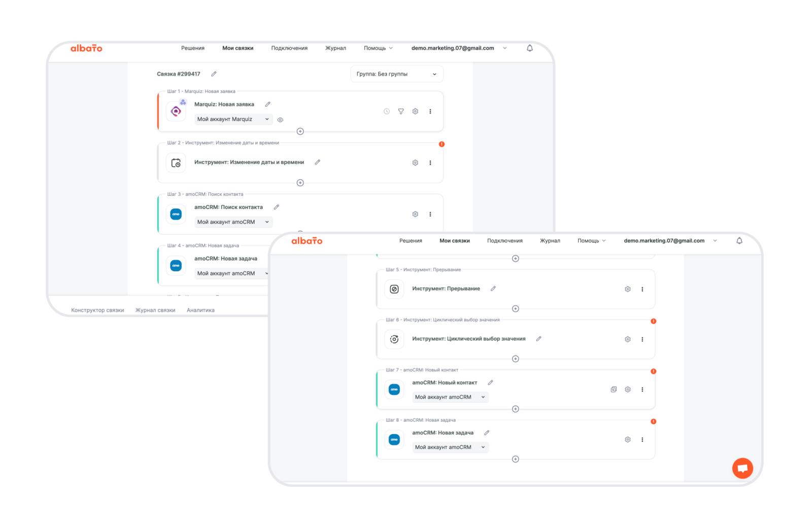
Task: Click the orange chat support button
Action: [x=742, y=468]
